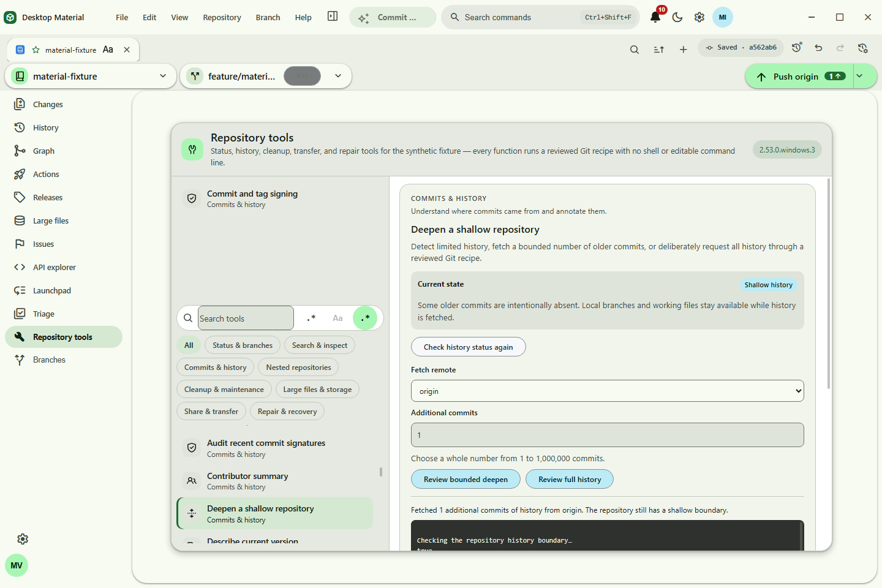Open settings gear in the title bar
The image size is (882, 588).
tap(699, 17)
